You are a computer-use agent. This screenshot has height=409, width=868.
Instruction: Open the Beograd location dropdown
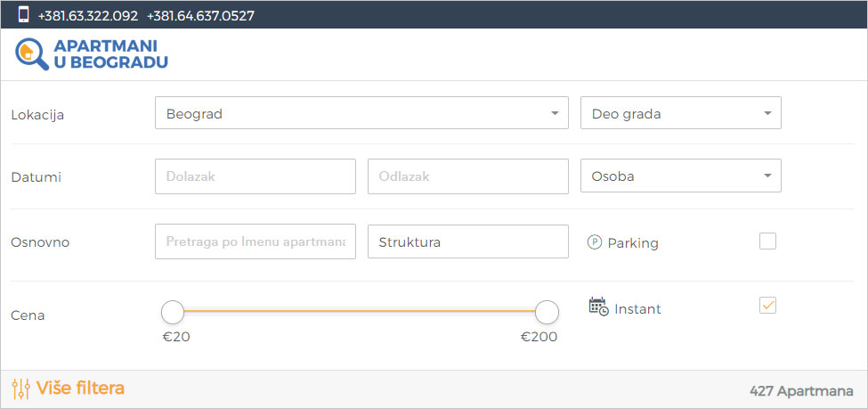click(x=361, y=113)
